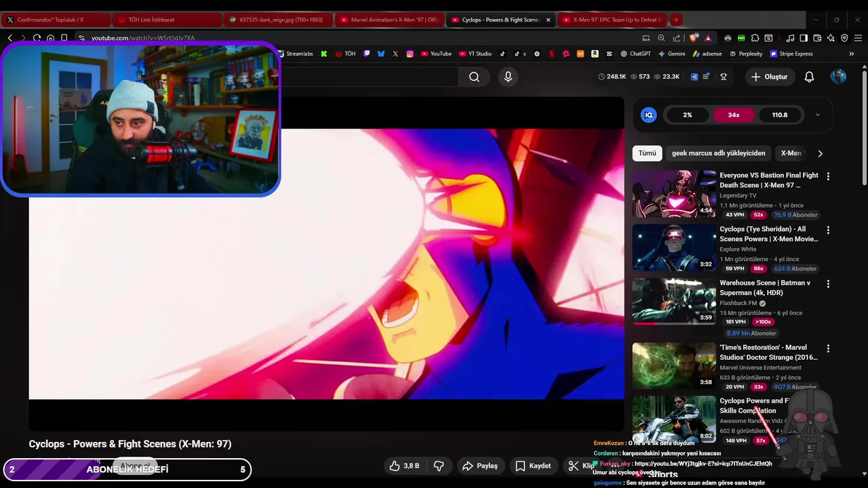Viewport: 868px width, 488px height.
Task: Click the YouTube search magnifier icon
Action: (x=474, y=77)
